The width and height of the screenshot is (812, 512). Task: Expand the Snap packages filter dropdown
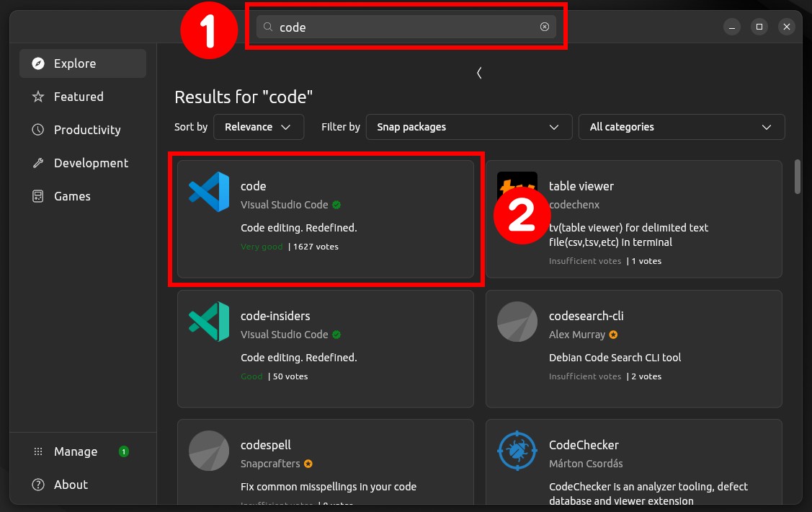click(x=468, y=127)
